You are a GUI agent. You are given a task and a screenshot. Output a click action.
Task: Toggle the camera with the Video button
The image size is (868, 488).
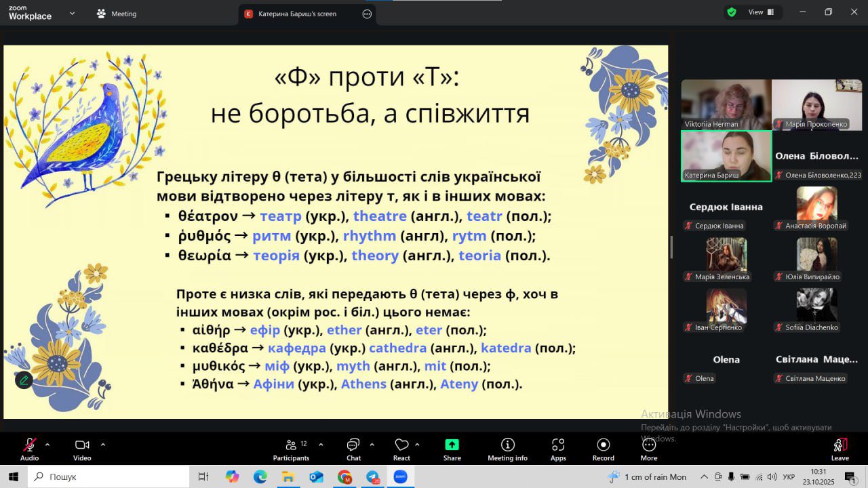[x=82, y=449]
